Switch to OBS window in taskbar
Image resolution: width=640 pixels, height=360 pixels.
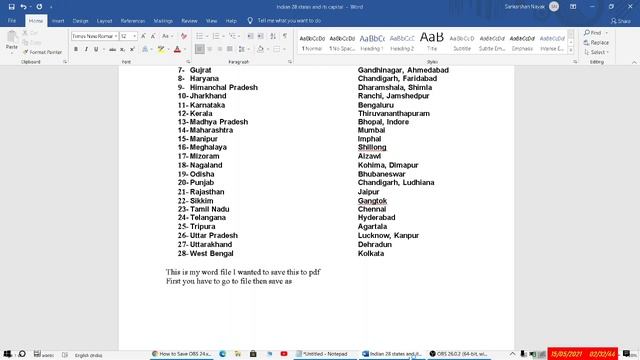pyautogui.click(x=459, y=354)
